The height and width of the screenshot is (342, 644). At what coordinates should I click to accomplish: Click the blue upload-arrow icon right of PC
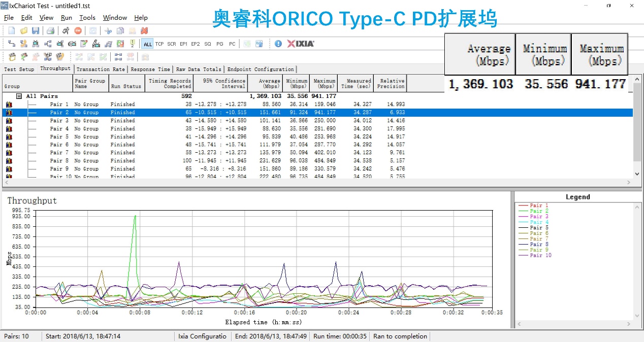pos(259,44)
